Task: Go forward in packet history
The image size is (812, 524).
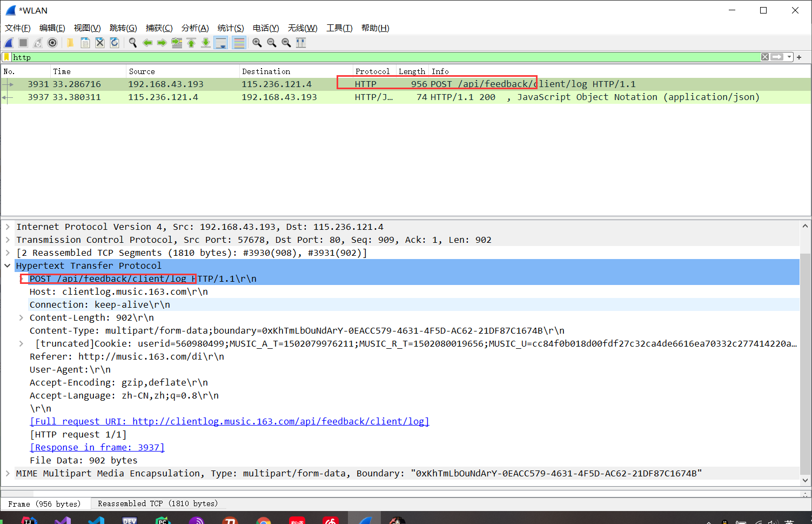Action: (162, 43)
